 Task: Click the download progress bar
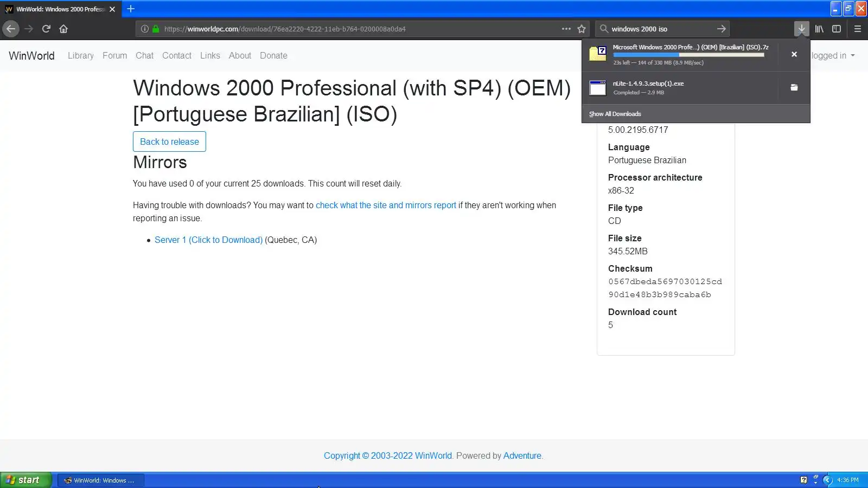click(x=688, y=55)
